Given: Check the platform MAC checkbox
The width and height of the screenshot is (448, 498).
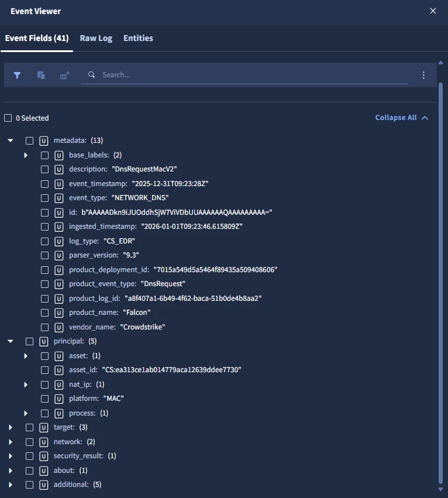Looking at the screenshot, I should click(45, 399).
